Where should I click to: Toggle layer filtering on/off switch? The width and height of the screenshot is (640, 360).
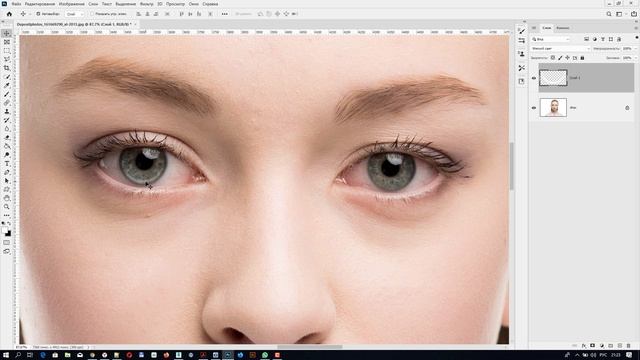click(637, 38)
